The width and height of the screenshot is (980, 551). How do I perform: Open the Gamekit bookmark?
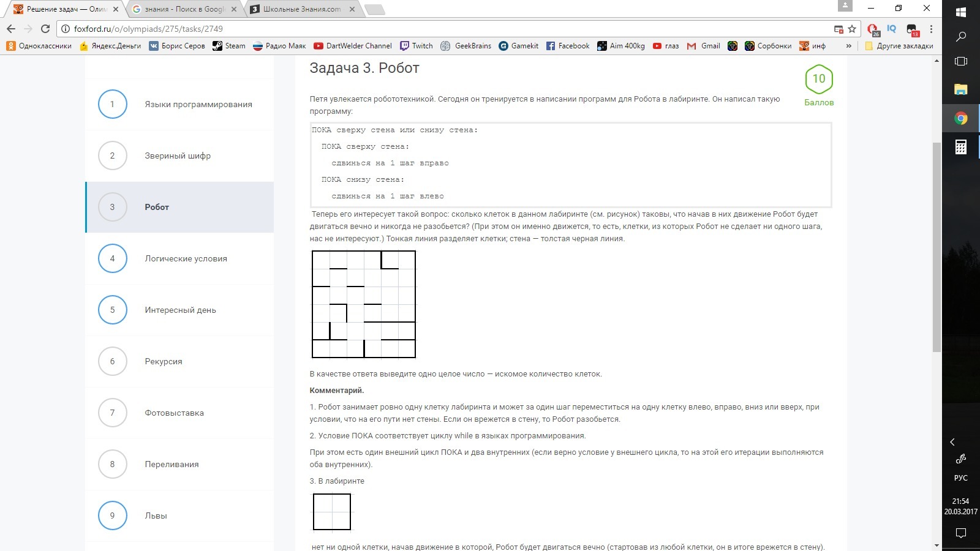(x=519, y=46)
